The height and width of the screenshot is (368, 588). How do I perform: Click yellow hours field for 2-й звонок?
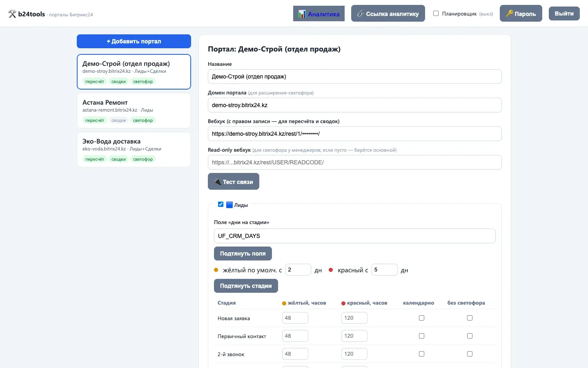(295, 354)
